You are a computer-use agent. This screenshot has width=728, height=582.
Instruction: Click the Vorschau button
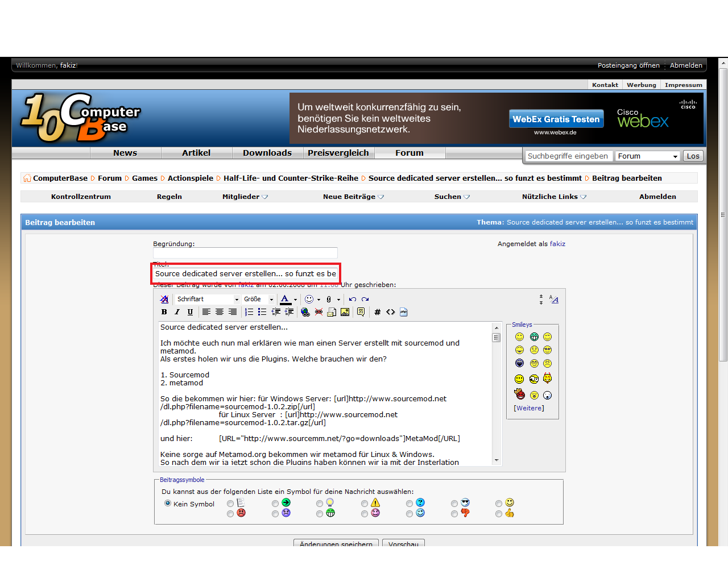coord(403,543)
